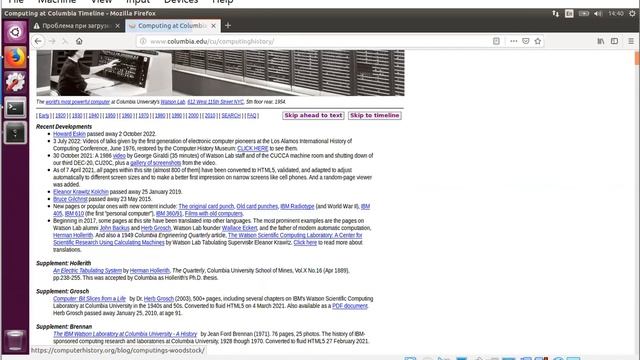Viewport: 640px width, 360px height.
Task: Jump to the Early timeline section
Action: (x=44, y=116)
